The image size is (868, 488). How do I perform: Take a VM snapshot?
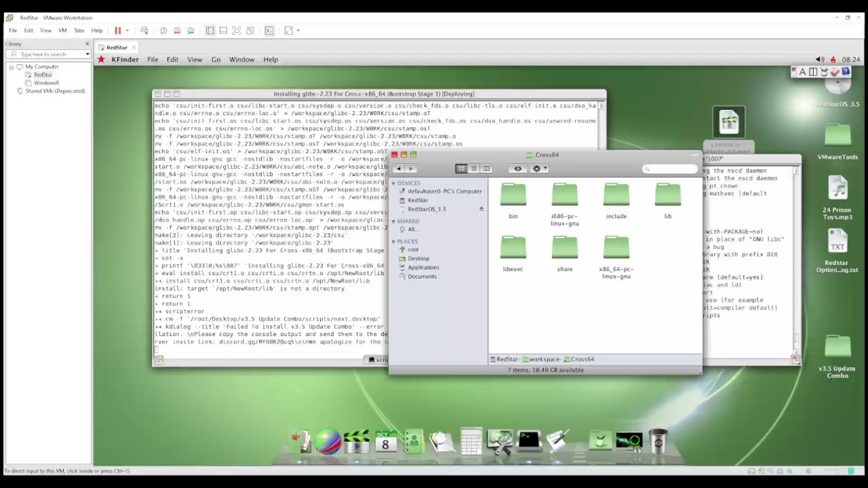[163, 30]
